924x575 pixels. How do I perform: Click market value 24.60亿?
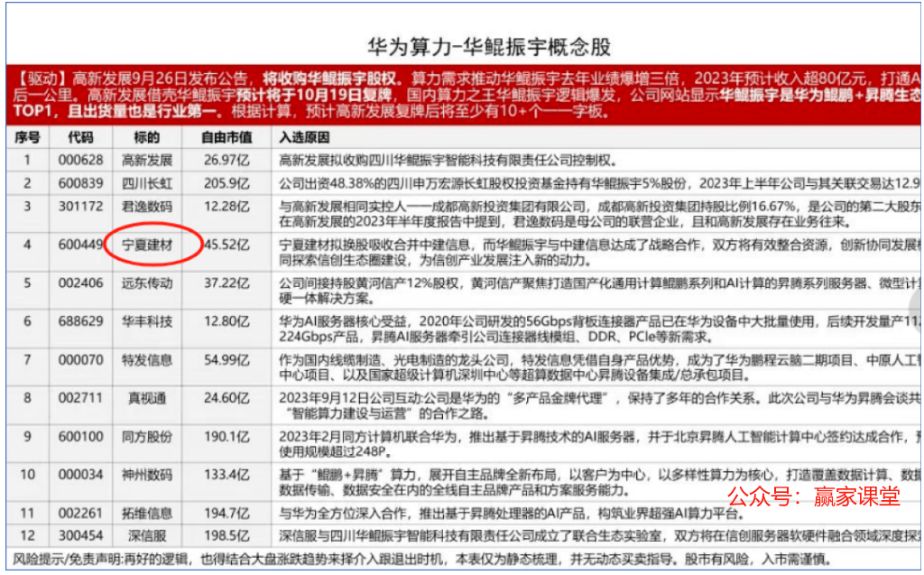226,398
